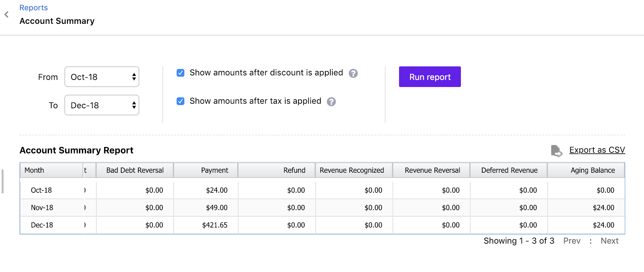Click Revenue Recognized column header
Screen dimensions: 644x272
tap(352, 170)
